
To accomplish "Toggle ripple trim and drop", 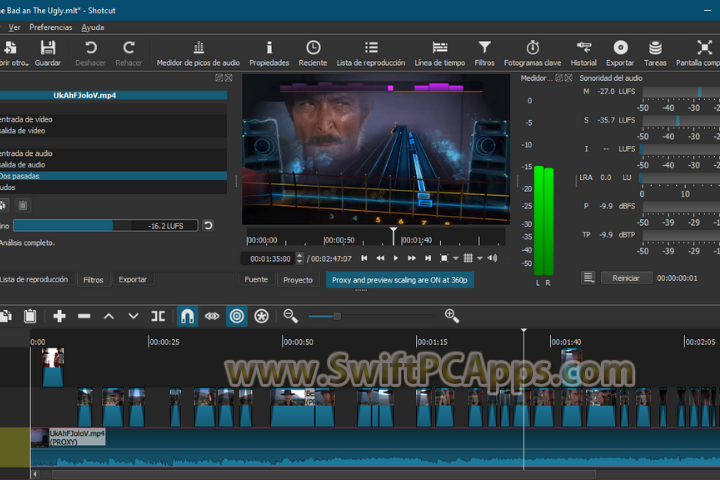I will 237,316.
